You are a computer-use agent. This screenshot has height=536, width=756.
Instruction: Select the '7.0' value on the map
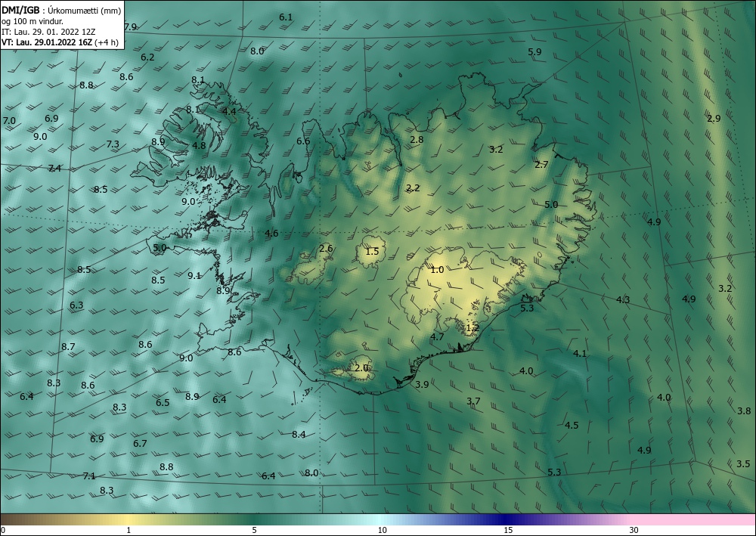point(9,120)
